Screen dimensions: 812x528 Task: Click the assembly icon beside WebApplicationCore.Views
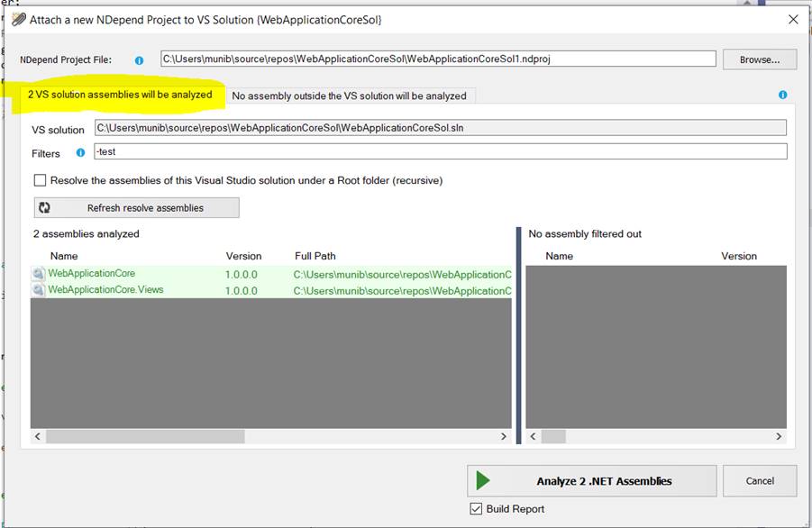pos(41,289)
